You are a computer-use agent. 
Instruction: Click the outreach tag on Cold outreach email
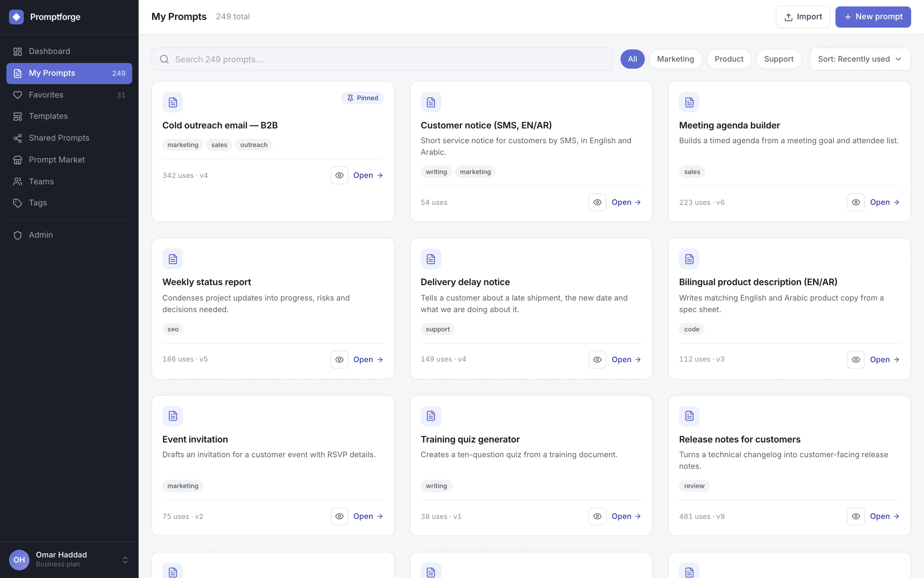[x=253, y=145]
